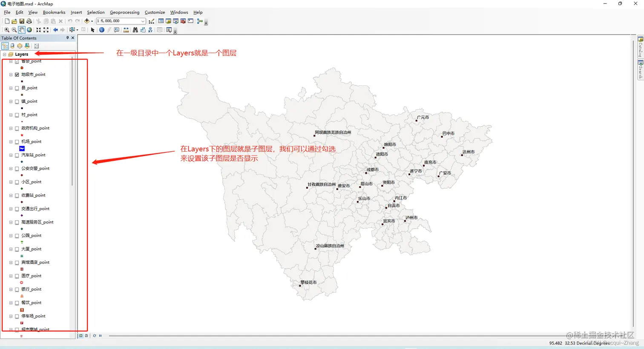Viewport: 644px width, 349px height.
Task: Collapse the Layers data frame
Action: tap(4, 55)
